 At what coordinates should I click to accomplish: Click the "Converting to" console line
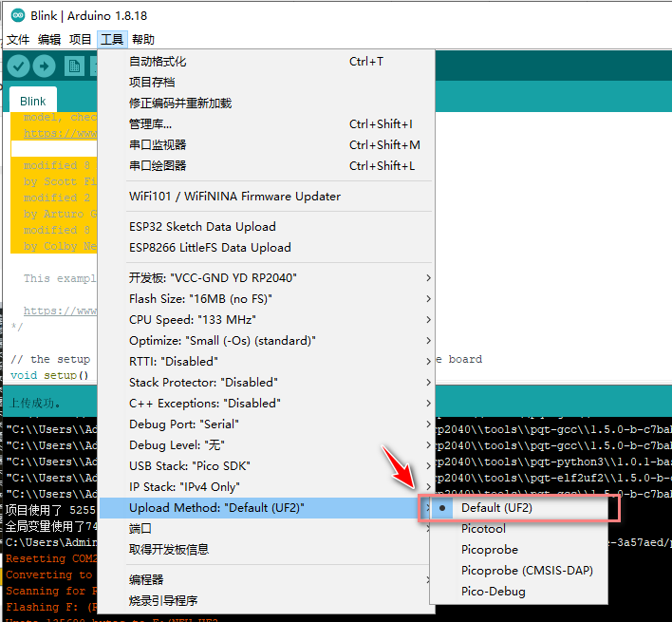click(48, 575)
